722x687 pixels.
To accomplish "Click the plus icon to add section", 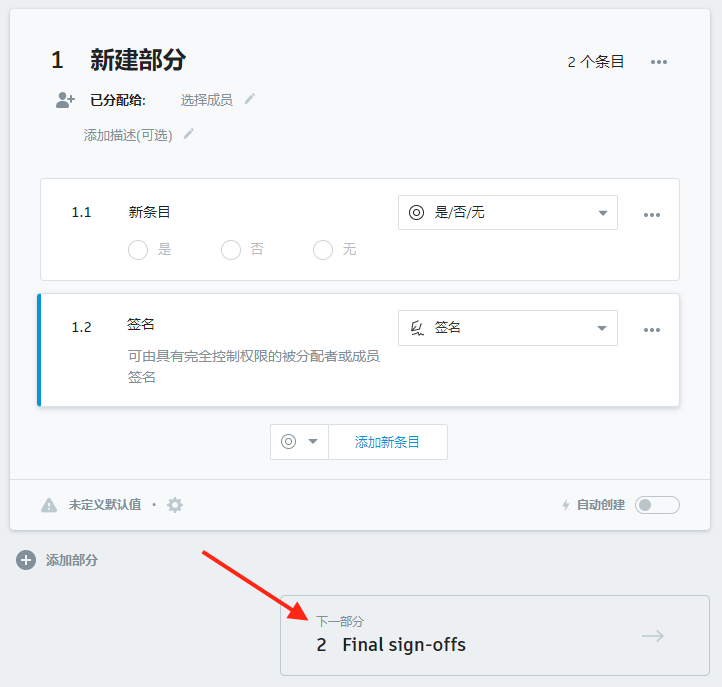I will (x=26, y=560).
